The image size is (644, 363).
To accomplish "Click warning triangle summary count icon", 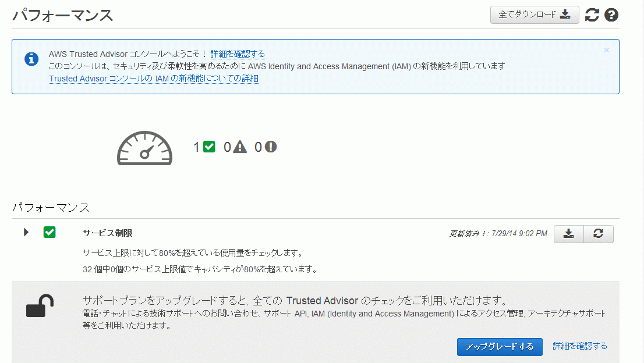I will pyautogui.click(x=240, y=147).
